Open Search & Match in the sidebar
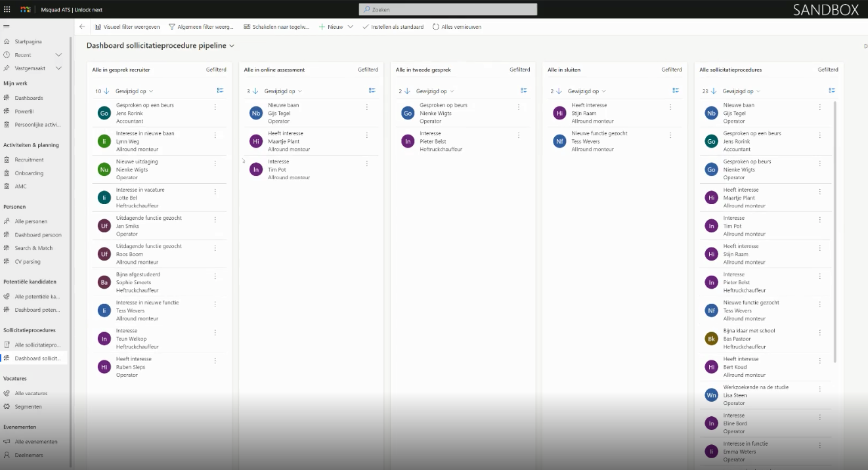The width and height of the screenshot is (868, 470). tap(34, 248)
